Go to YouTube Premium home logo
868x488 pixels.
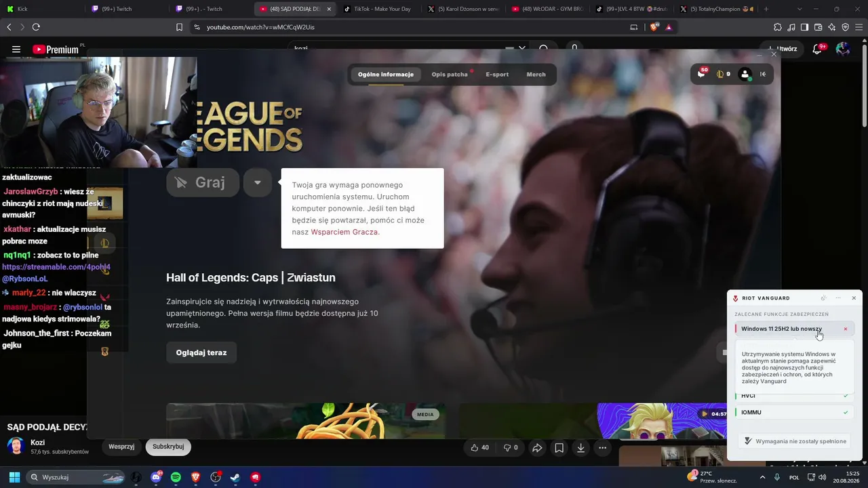point(56,49)
